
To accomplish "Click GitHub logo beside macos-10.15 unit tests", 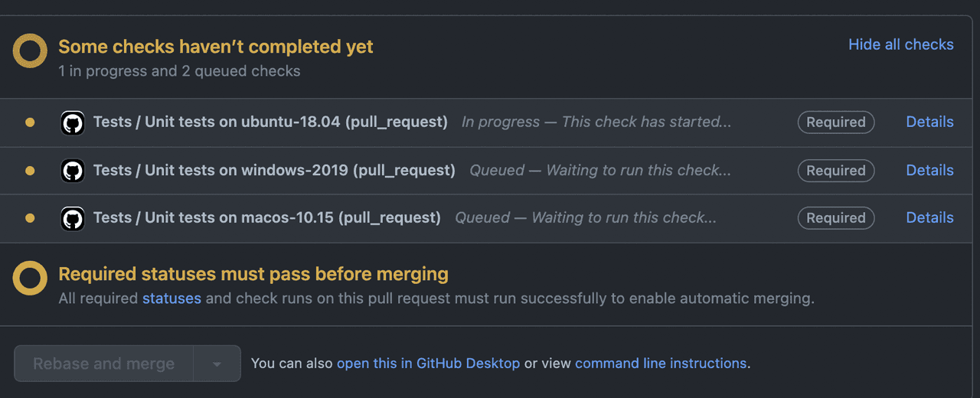I will pos(73,218).
